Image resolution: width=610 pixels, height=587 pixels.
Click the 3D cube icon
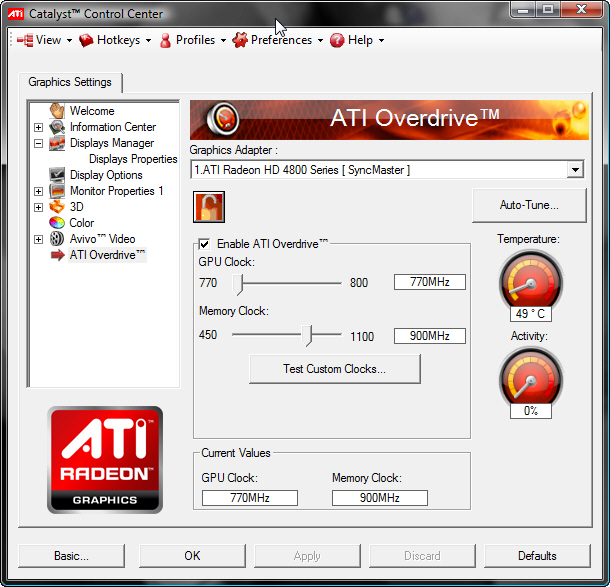pyautogui.click(x=57, y=207)
